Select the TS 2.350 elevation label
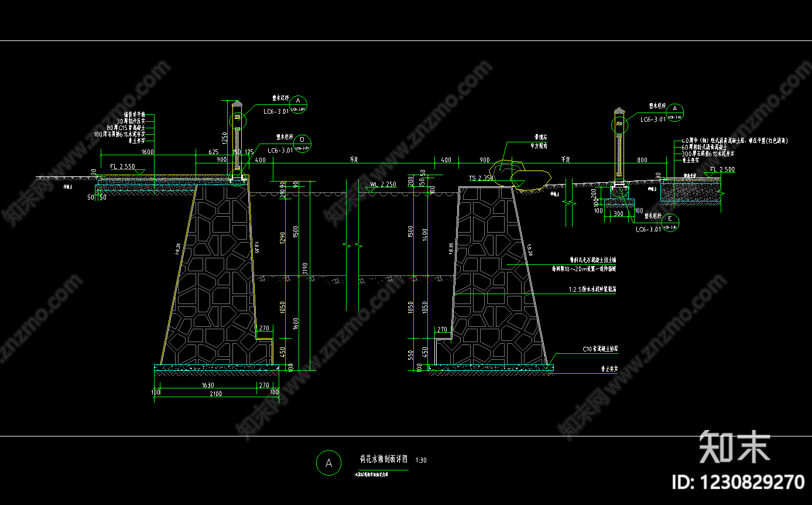Image resolution: width=812 pixels, height=505 pixels. click(481, 178)
